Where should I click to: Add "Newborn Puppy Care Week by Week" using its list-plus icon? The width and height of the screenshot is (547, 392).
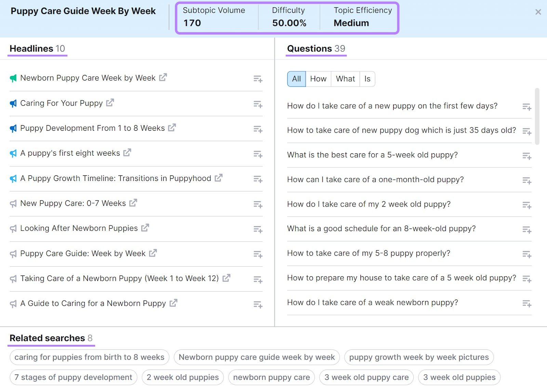pos(258,79)
